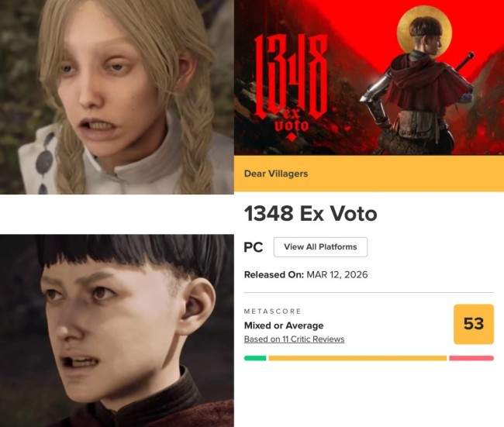
Task: Open the dark-haired character screenshot
Action: click(117, 331)
